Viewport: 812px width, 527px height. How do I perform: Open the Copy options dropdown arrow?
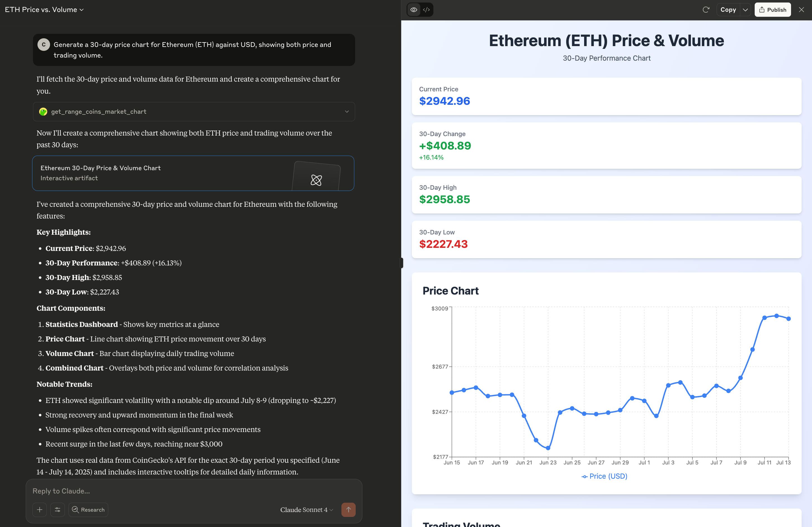click(x=745, y=10)
